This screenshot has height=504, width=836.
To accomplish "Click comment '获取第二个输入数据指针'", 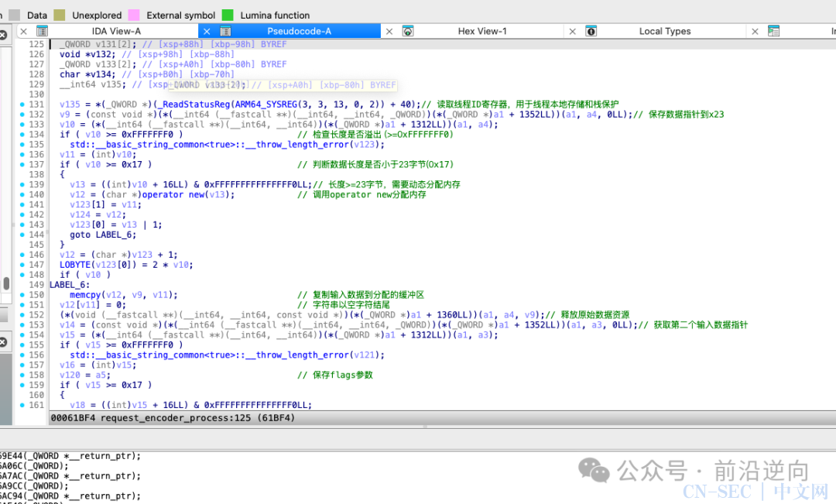I will (701, 325).
